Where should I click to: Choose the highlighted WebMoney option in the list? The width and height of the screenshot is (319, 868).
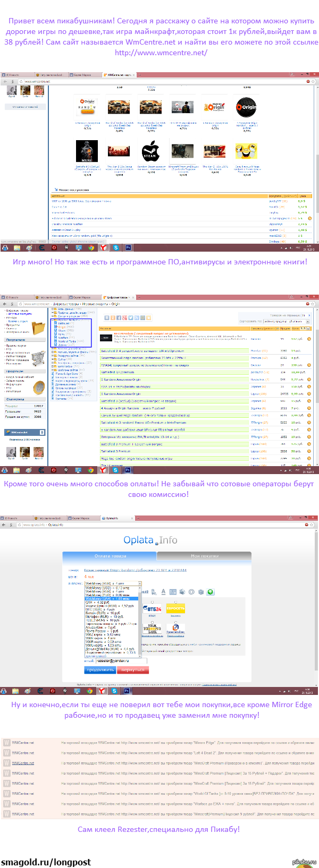[x=112, y=599]
